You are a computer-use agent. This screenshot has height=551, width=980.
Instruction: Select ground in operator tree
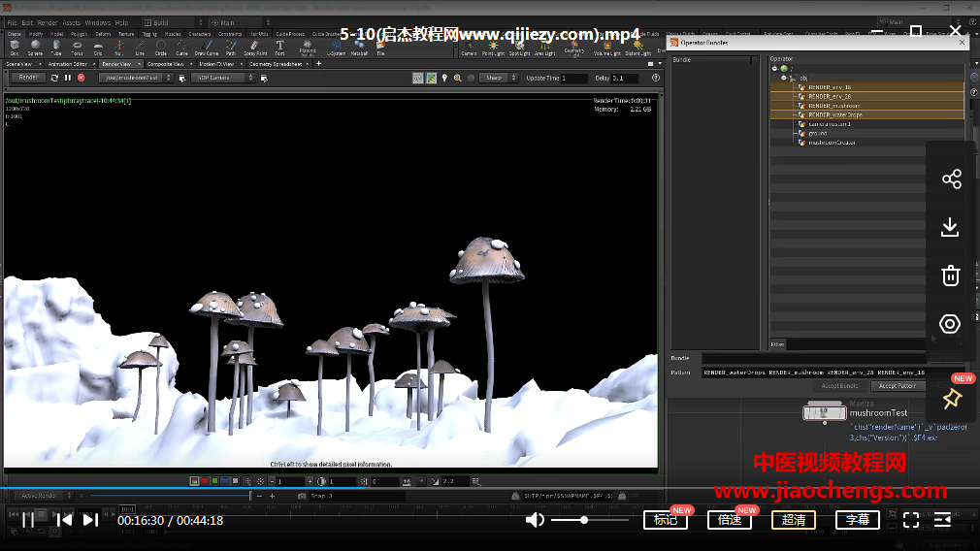[866, 133]
